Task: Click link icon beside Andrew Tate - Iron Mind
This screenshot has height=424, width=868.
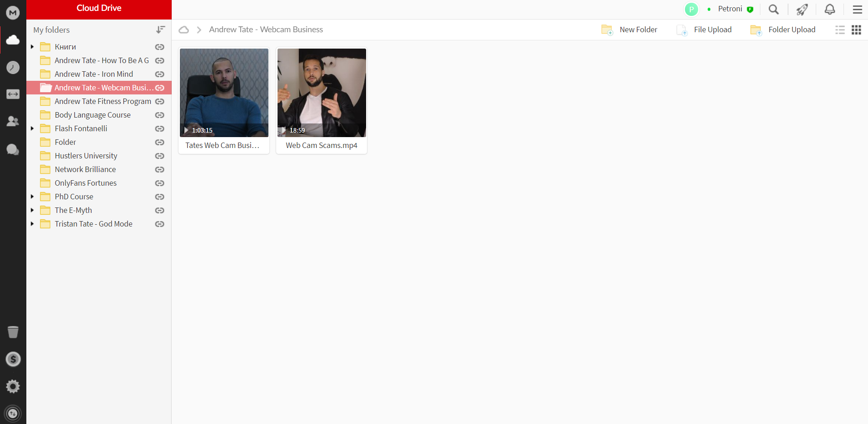Action: tap(159, 74)
